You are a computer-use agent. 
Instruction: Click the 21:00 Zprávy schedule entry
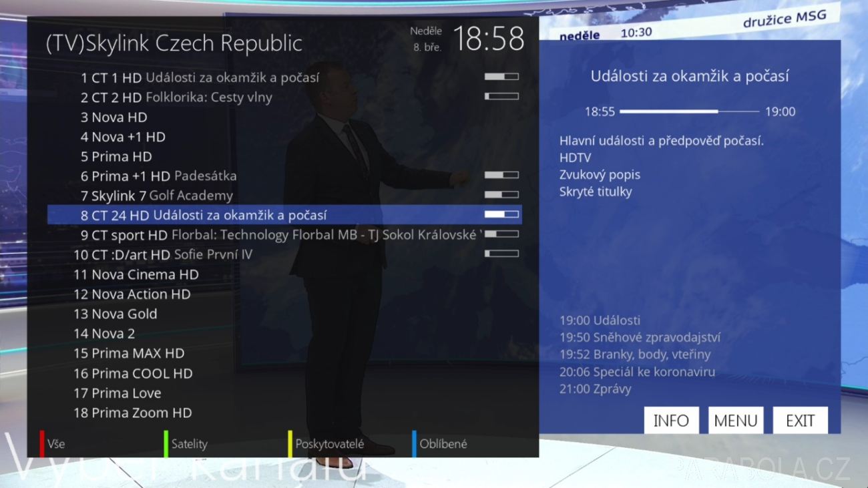point(596,389)
